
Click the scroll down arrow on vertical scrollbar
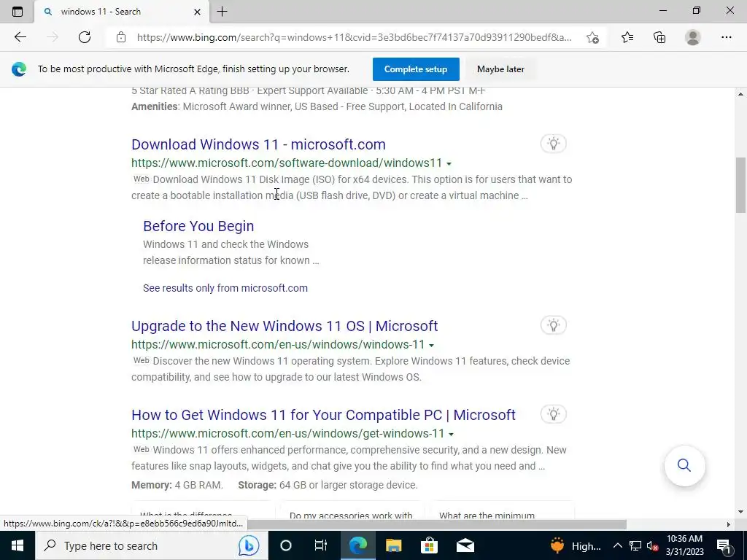741,512
